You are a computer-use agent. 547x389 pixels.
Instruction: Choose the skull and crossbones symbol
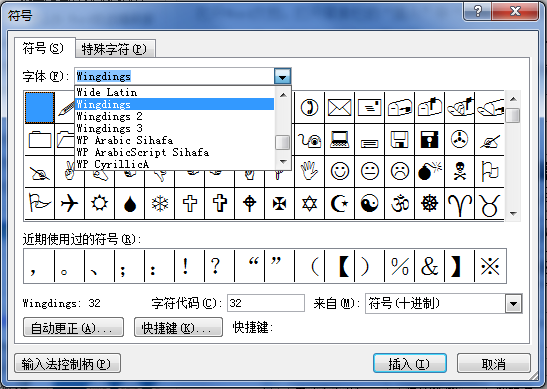459,171
